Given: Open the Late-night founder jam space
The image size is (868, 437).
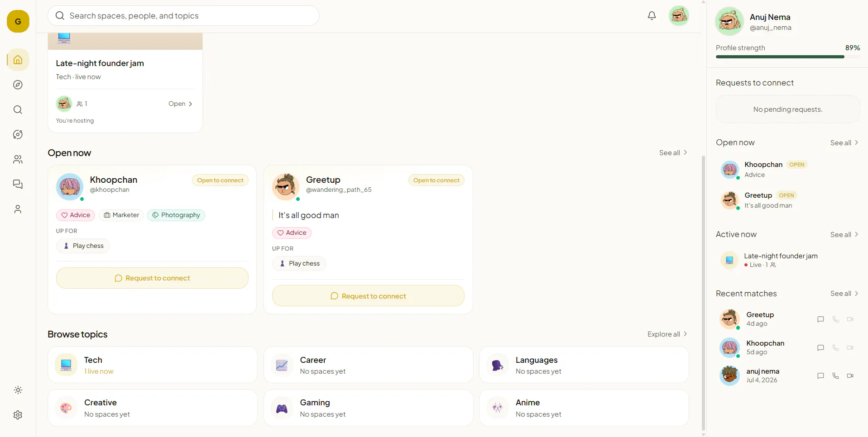Looking at the screenshot, I should click(x=180, y=104).
